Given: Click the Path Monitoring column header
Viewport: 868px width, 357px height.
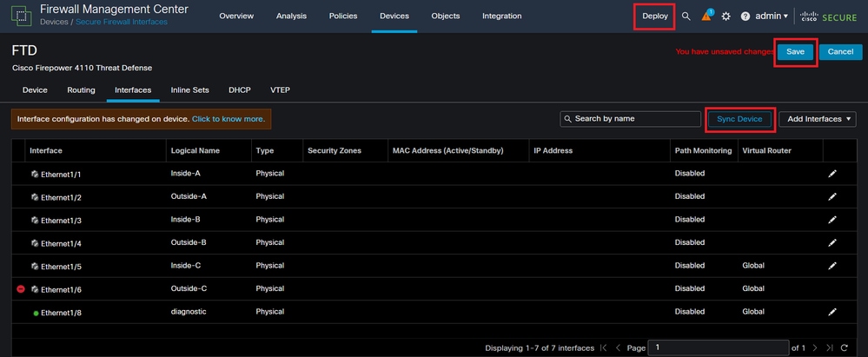Looking at the screenshot, I should click(x=703, y=150).
